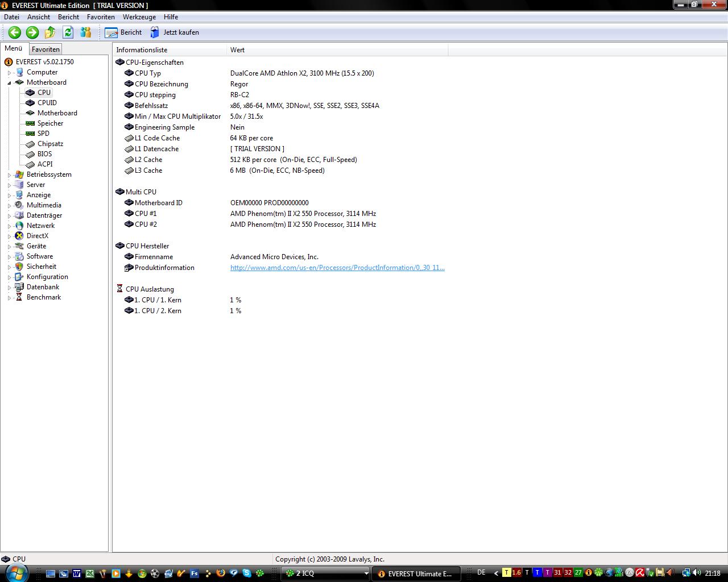
Task: Click the folder Up-level toolbar icon
Action: (x=50, y=32)
